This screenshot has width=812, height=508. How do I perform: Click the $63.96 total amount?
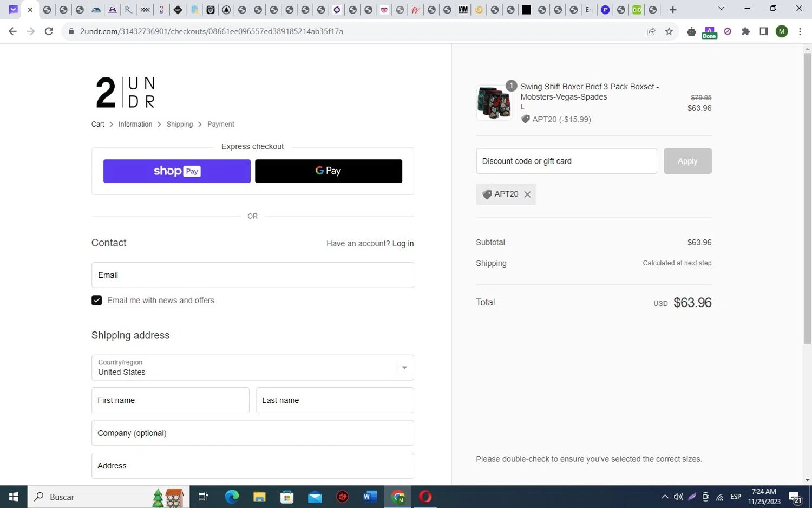[692, 302]
